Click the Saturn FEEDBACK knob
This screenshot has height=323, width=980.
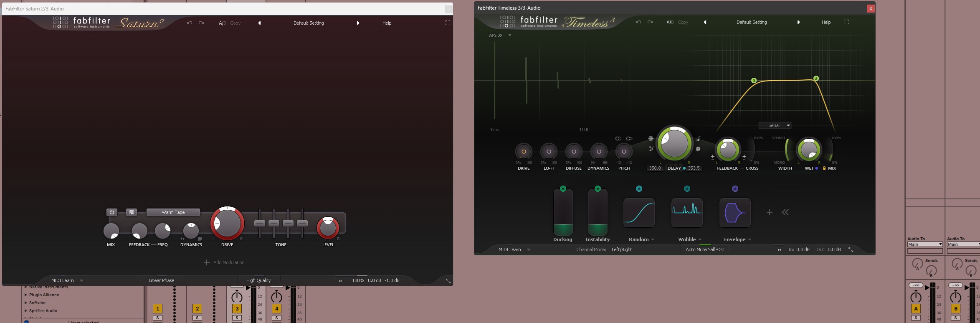(139, 231)
